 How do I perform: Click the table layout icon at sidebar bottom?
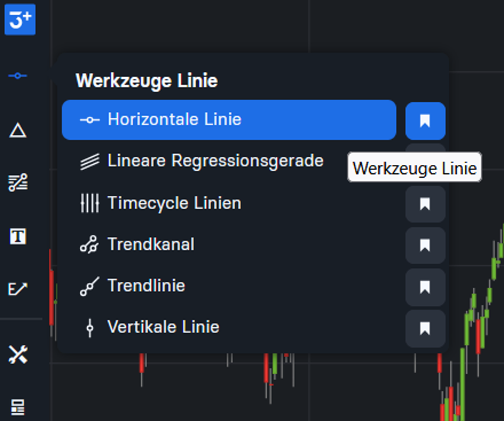[18, 407]
